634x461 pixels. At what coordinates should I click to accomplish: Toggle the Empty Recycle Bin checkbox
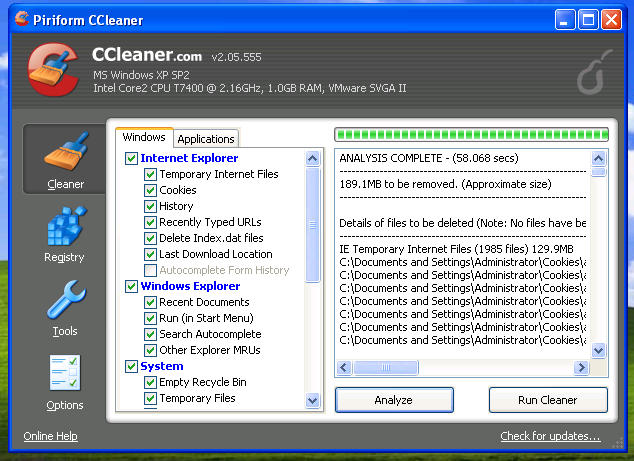coord(150,382)
